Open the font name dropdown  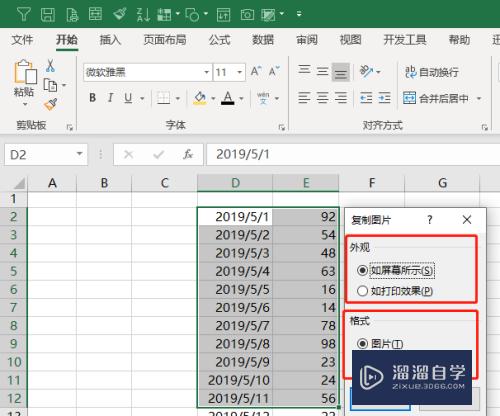[x=207, y=72]
